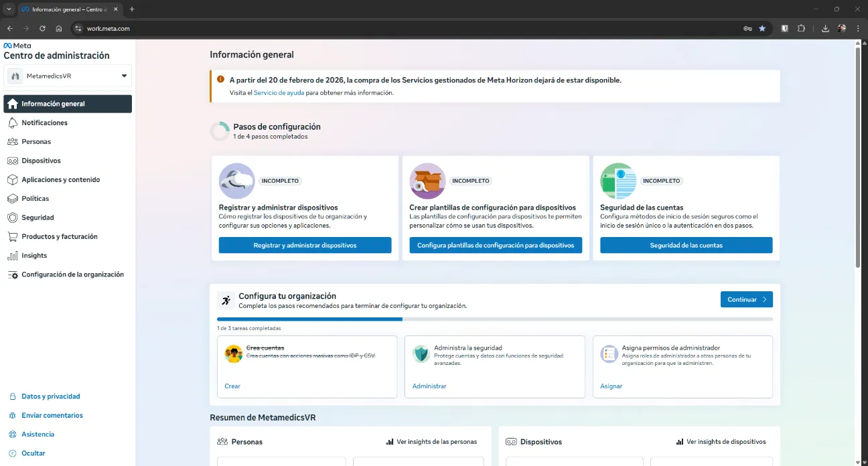This screenshot has height=466, width=868.
Task: Click the Configuración de la organización gear icon
Action: (12, 275)
